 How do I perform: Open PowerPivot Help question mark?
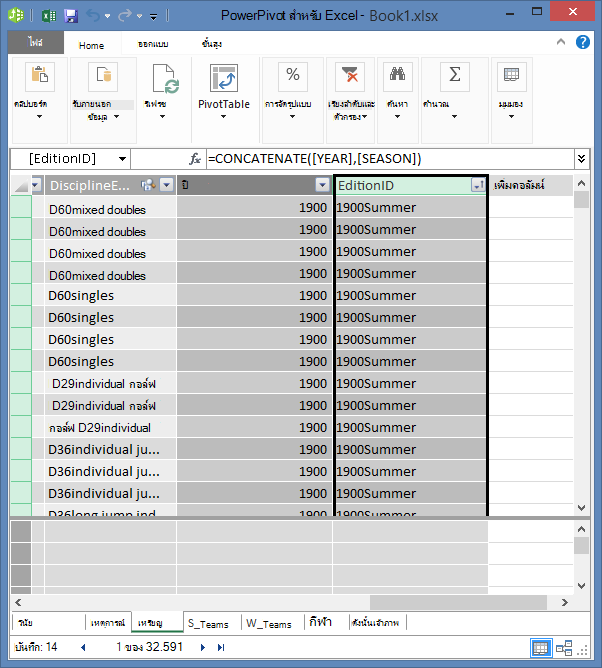pos(583,42)
